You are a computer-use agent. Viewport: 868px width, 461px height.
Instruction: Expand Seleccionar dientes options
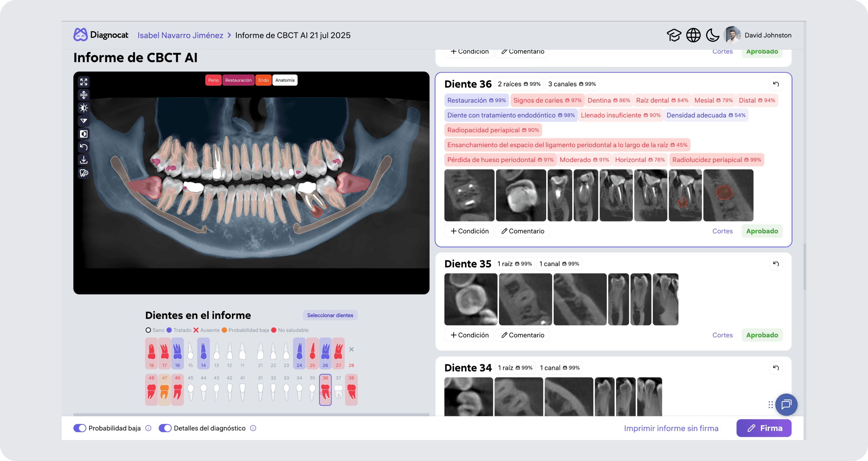pyautogui.click(x=330, y=315)
